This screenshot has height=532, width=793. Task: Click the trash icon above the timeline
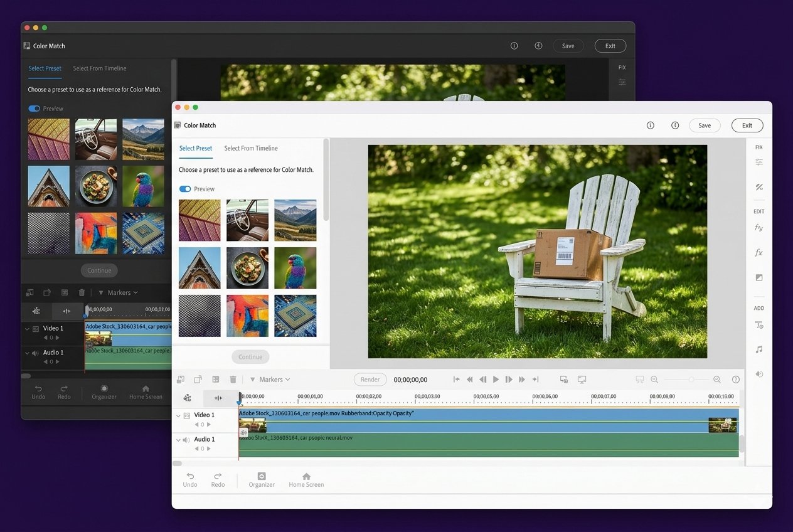click(x=233, y=380)
